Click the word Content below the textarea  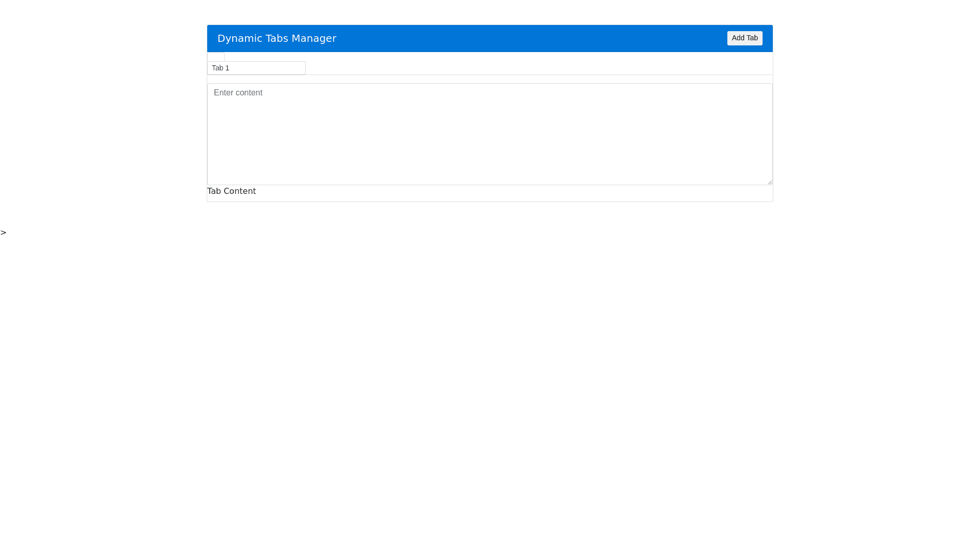click(239, 191)
